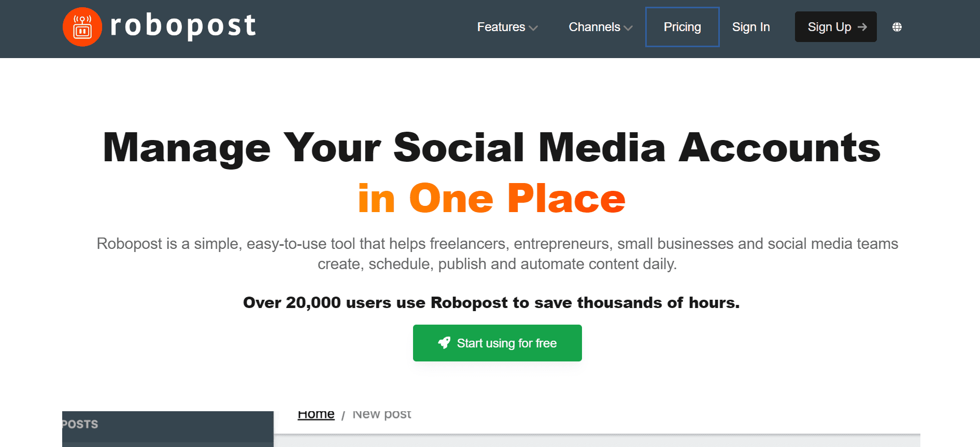The height and width of the screenshot is (447, 980).
Task: Open the Home breadcrumb link
Action: [316, 413]
